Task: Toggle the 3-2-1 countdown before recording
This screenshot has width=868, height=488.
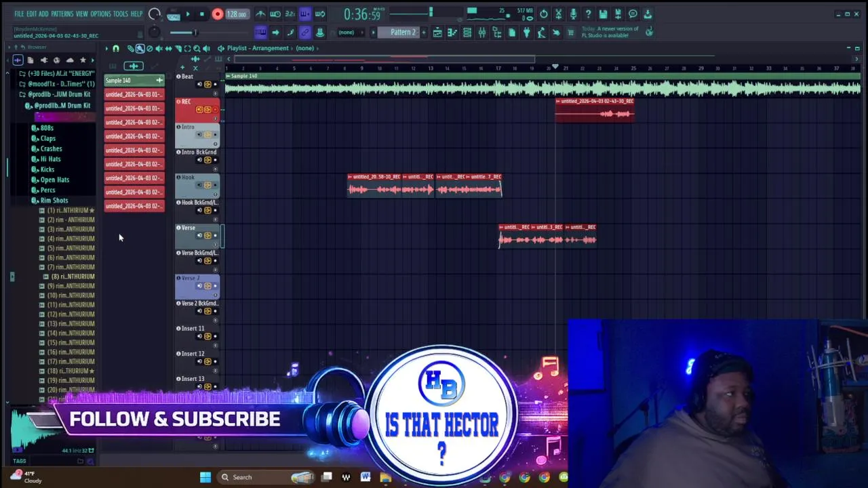Action: 290,14
